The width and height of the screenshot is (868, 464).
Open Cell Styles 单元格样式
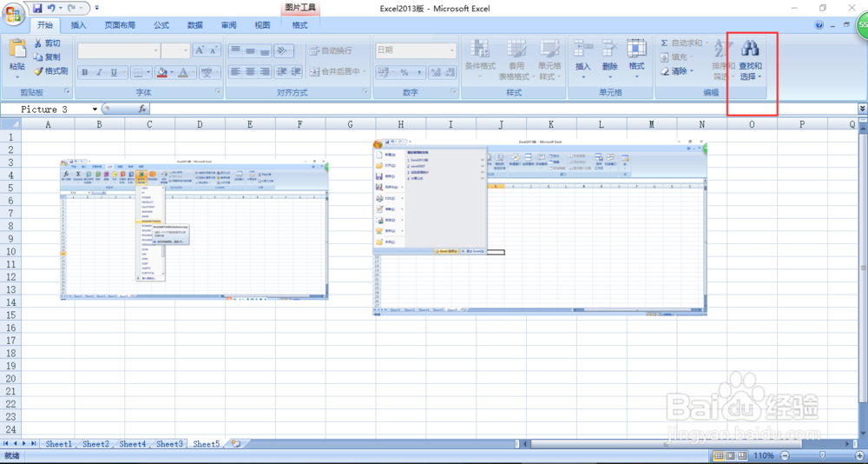coord(549,60)
